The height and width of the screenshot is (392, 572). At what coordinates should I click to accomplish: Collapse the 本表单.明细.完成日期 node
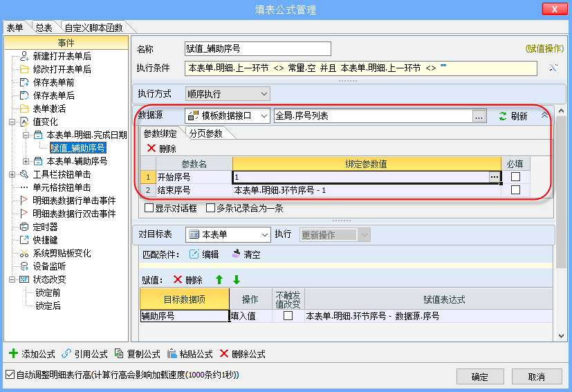(x=26, y=136)
